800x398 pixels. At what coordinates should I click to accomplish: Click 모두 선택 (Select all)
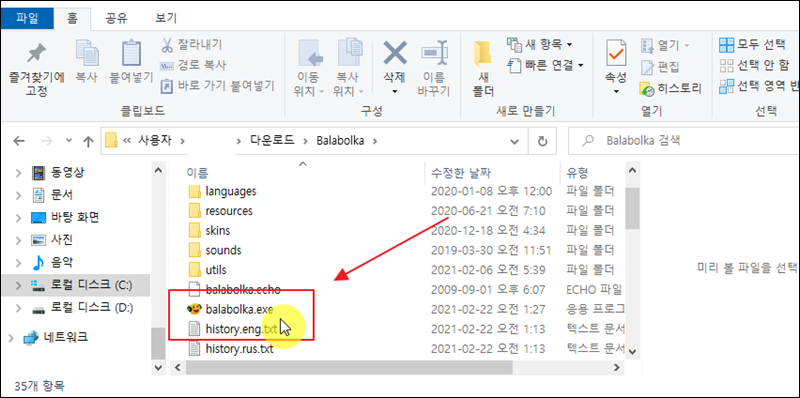point(752,45)
